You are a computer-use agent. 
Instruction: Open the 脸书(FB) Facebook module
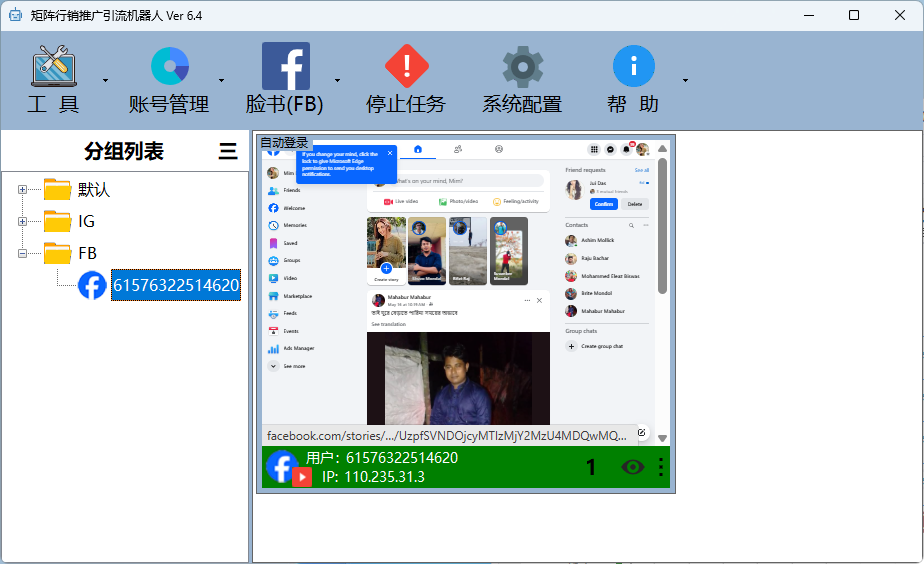pyautogui.click(x=285, y=79)
